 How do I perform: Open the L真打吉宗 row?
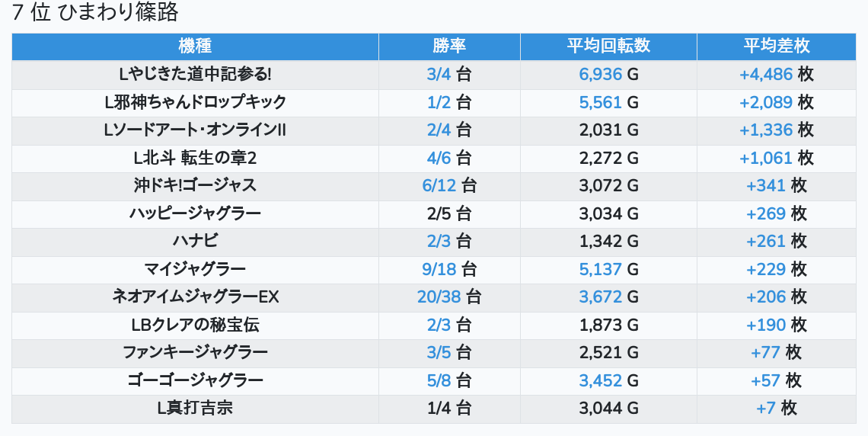click(x=434, y=409)
